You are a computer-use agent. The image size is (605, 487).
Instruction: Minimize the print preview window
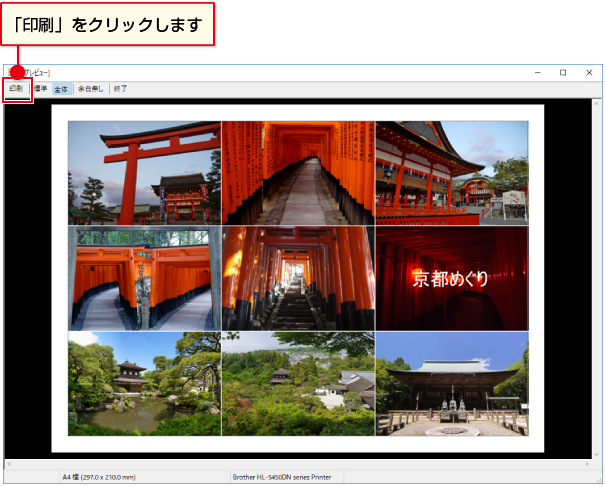point(536,72)
